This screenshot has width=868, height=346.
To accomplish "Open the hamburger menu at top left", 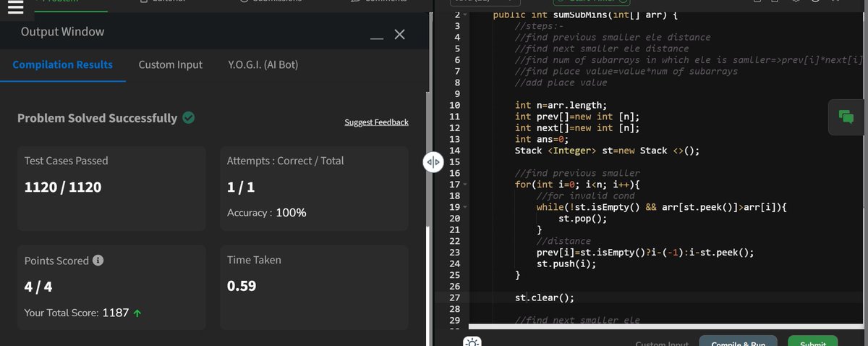I will pyautogui.click(x=15, y=6).
